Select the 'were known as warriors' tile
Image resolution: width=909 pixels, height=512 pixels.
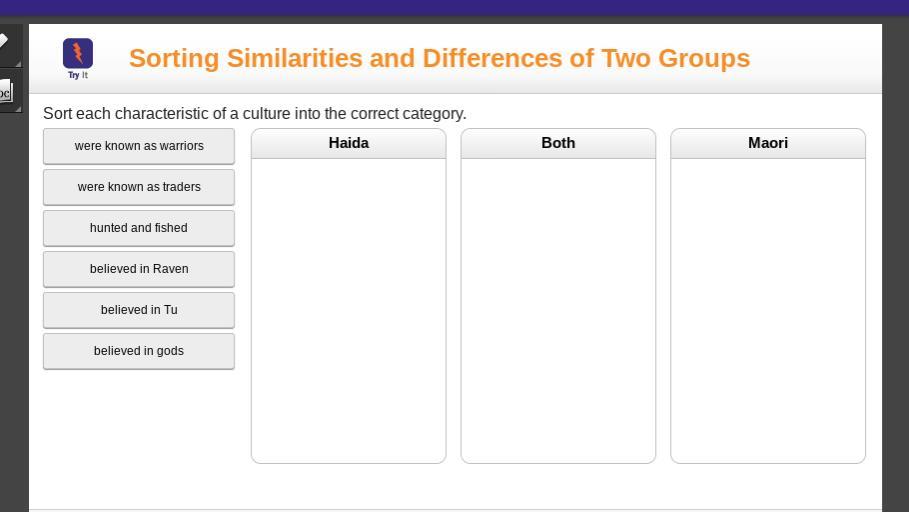(x=139, y=146)
